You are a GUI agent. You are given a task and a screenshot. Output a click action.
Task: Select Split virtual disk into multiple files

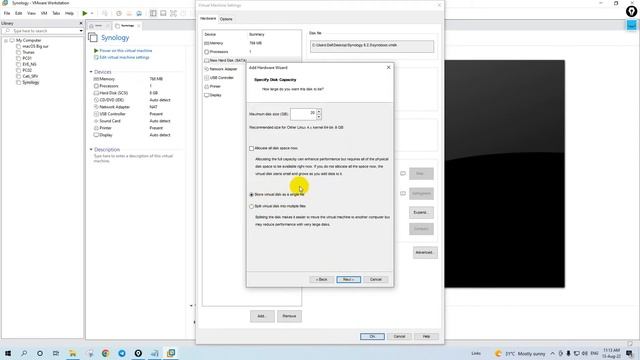pos(251,207)
